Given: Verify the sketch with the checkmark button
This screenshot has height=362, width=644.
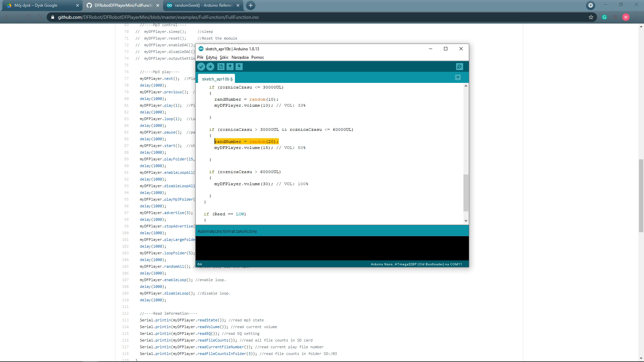Looking at the screenshot, I should pyautogui.click(x=201, y=66).
